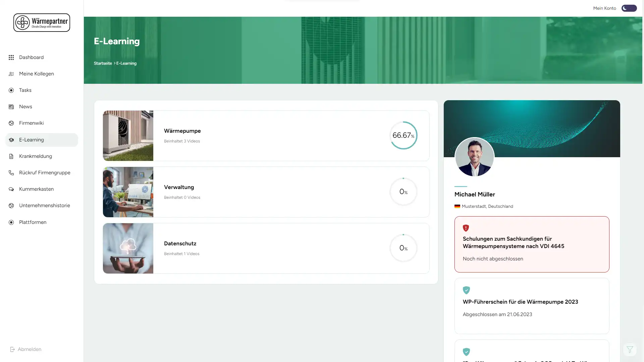Go to Unternehmenshistorie in sidebar
This screenshot has width=644, height=362.
click(44, 205)
